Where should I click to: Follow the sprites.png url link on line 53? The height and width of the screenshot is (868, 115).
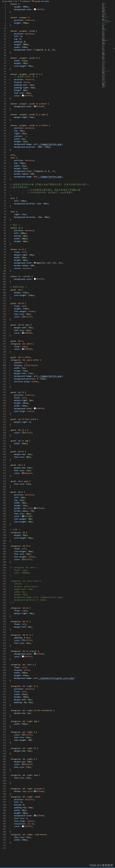[49, 144]
